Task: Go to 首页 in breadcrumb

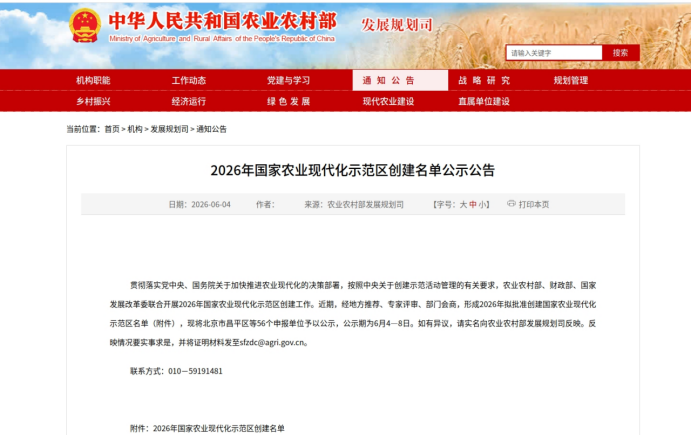Action: click(112, 129)
